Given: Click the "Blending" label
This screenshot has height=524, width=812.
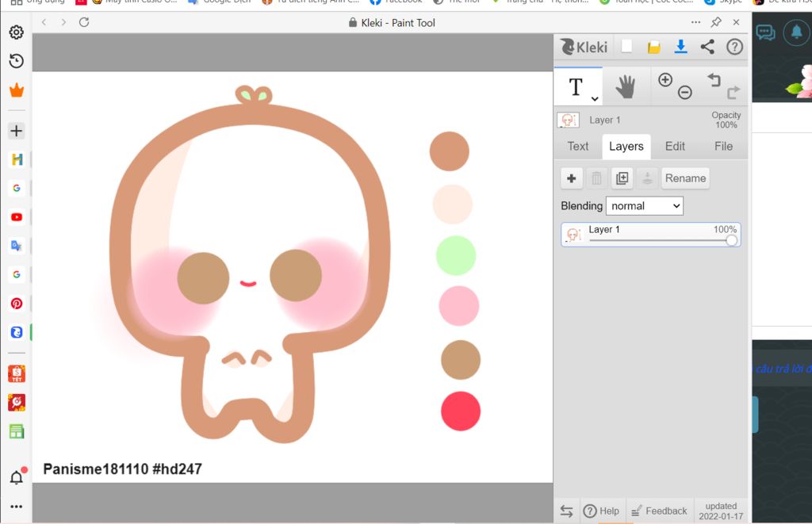Looking at the screenshot, I should [581, 206].
